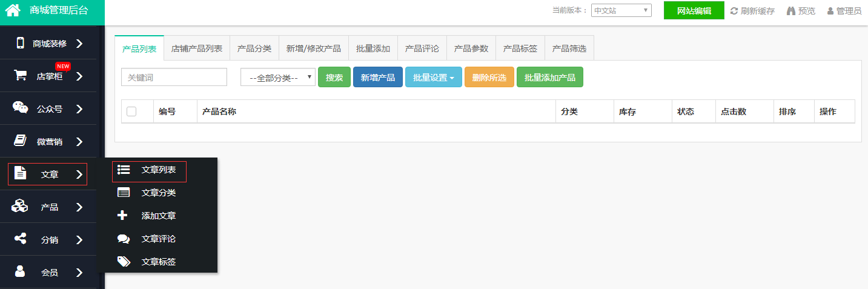868x289 pixels.
Task: Click the 关键词 search input field
Action: (174, 78)
